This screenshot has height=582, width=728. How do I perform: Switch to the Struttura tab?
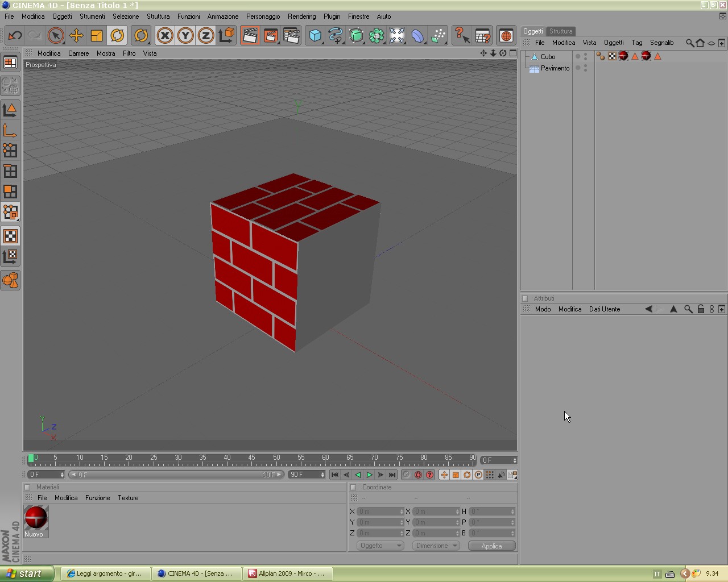561,31
